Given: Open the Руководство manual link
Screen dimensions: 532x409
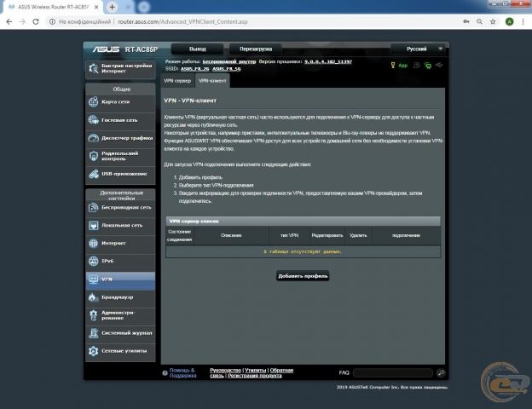Looking at the screenshot, I should pyautogui.click(x=226, y=371).
